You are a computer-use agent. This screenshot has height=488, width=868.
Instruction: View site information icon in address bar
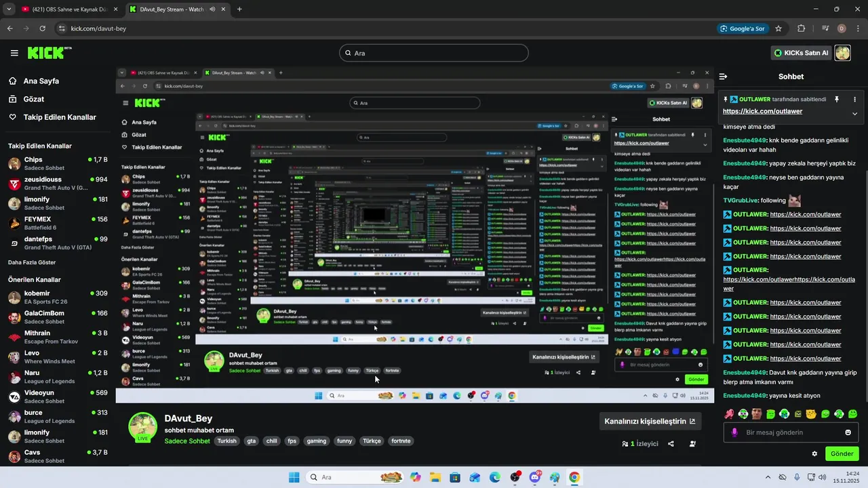pyautogui.click(x=62, y=28)
